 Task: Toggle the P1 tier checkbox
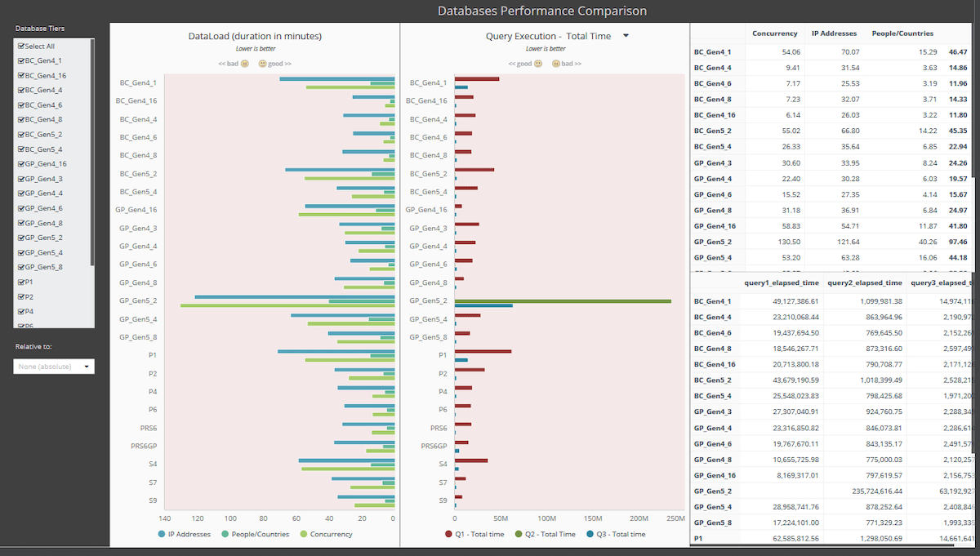21,282
